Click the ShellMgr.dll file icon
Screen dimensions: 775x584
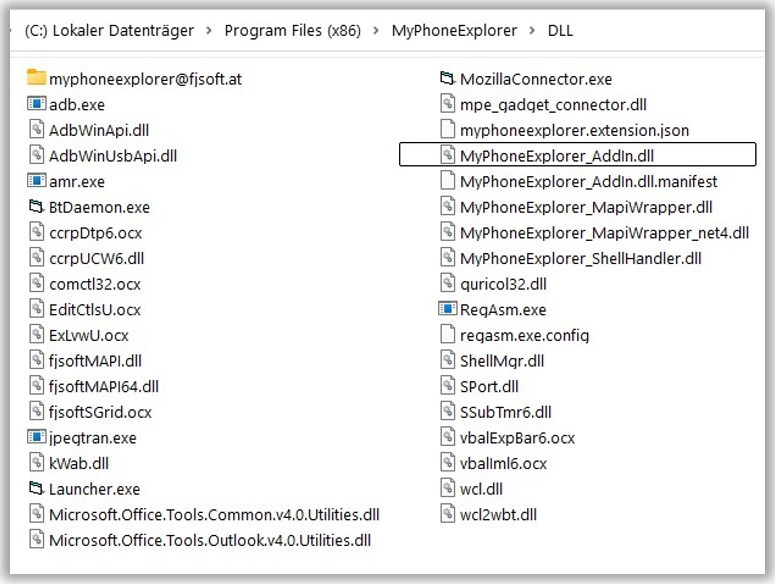tap(447, 361)
